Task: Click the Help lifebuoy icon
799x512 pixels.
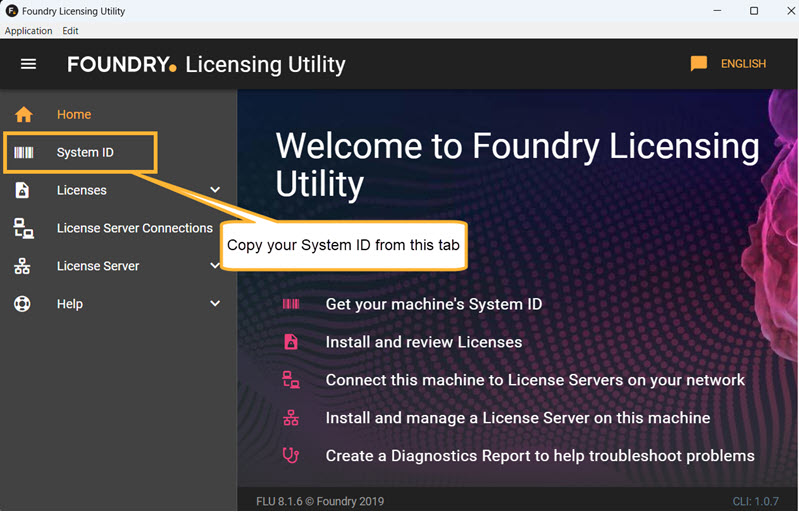Action: 23,304
